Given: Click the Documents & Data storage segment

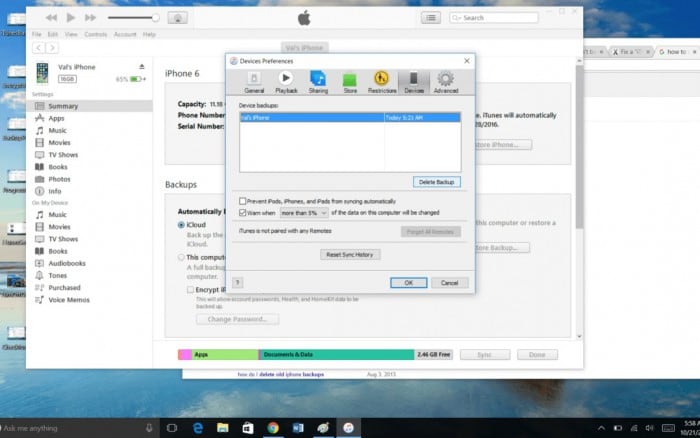Looking at the screenshot, I should 337,355.
